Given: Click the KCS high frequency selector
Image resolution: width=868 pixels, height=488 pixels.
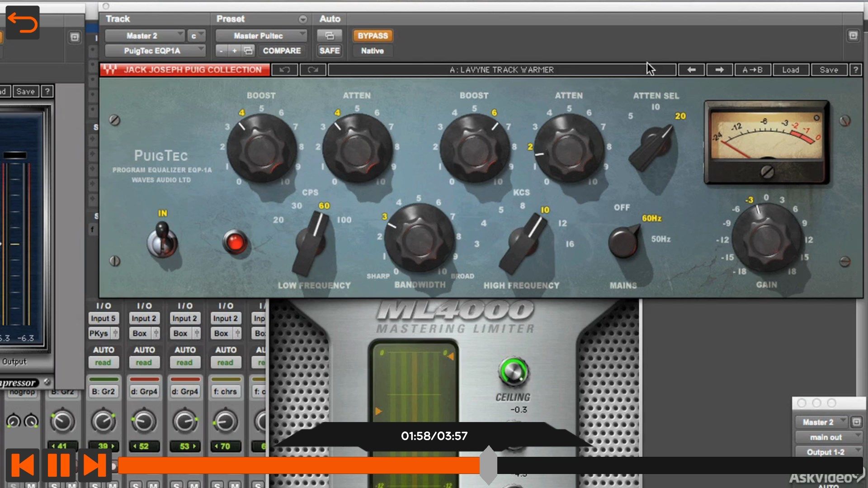Looking at the screenshot, I should tap(524, 244).
